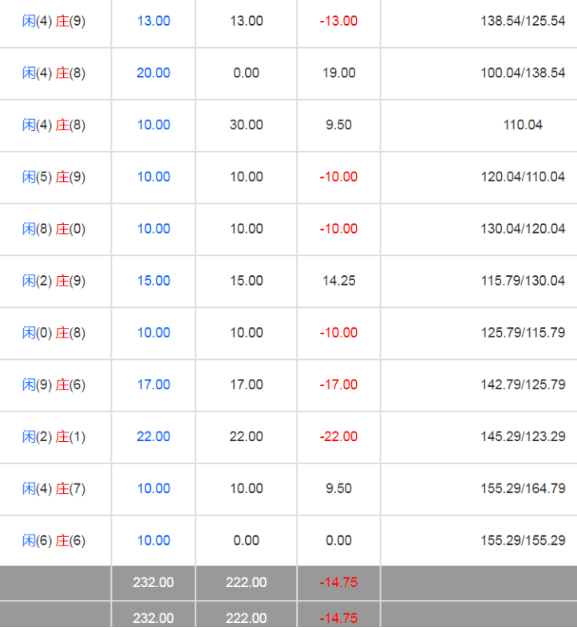Select the 闲(2) 庄(1) result cell
The image size is (577, 628).
(x=54, y=437)
